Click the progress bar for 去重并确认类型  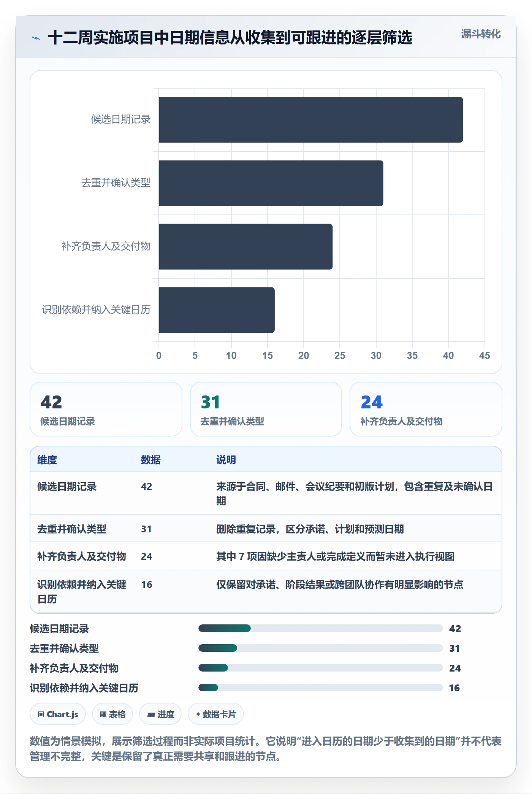pyautogui.click(x=321, y=648)
